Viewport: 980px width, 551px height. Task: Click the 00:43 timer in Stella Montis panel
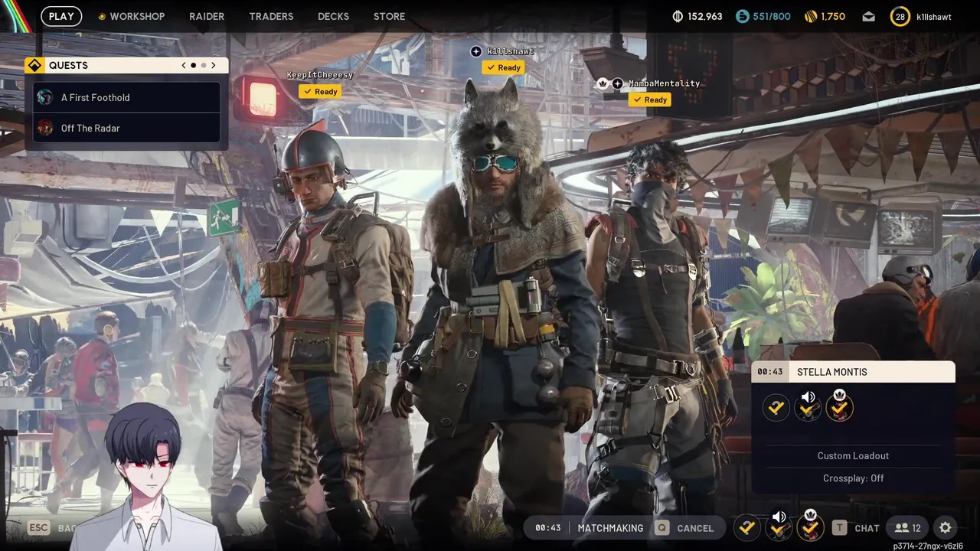(x=770, y=372)
